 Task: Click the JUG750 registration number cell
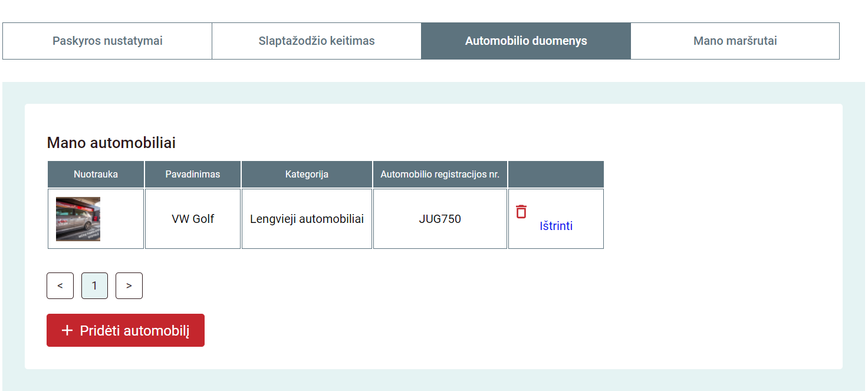(x=440, y=219)
